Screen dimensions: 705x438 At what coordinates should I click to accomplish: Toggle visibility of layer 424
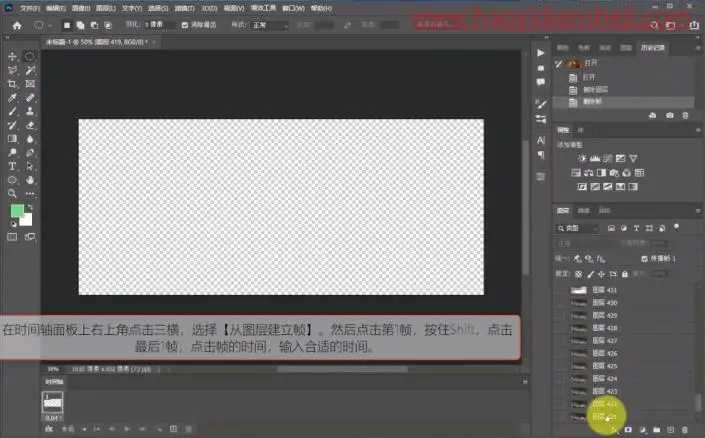pyautogui.click(x=560, y=379)
